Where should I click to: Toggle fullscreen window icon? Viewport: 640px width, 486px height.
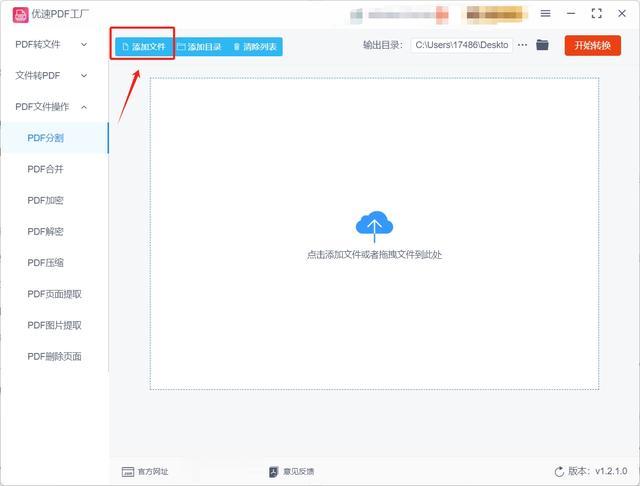tap(596, 13)
